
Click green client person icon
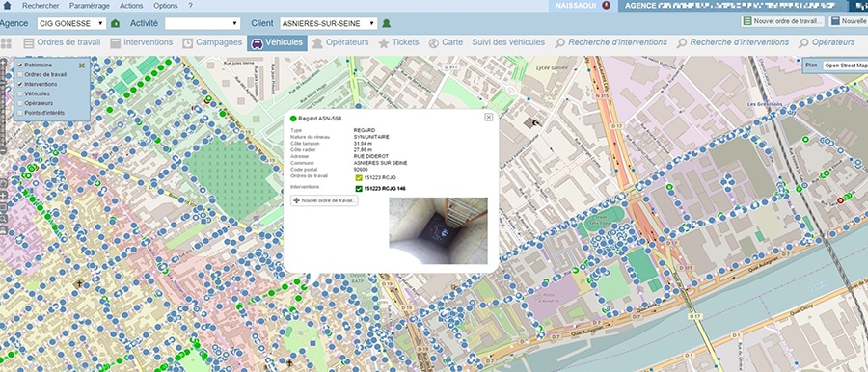tap(387, 24)
